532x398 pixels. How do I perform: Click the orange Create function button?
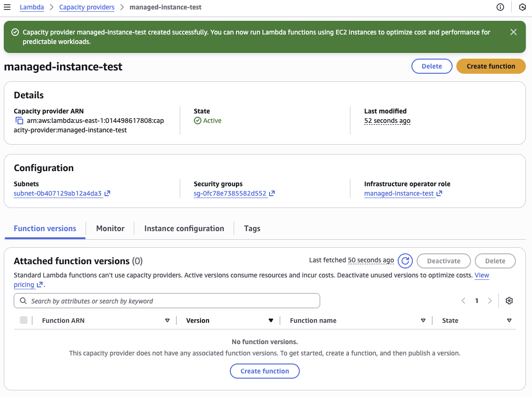pos(491,66)
